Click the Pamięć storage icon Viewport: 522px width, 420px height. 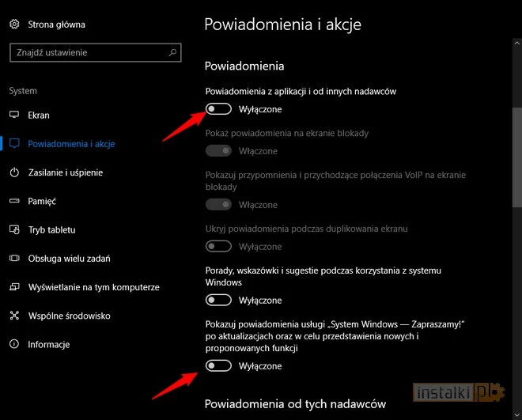pyautogui.click(x=14, y=201)
